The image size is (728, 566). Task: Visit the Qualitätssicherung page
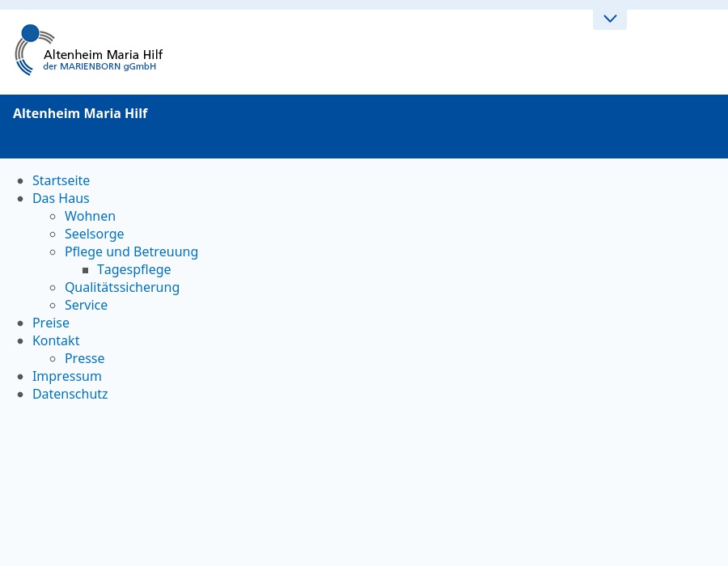coord(122,287)
